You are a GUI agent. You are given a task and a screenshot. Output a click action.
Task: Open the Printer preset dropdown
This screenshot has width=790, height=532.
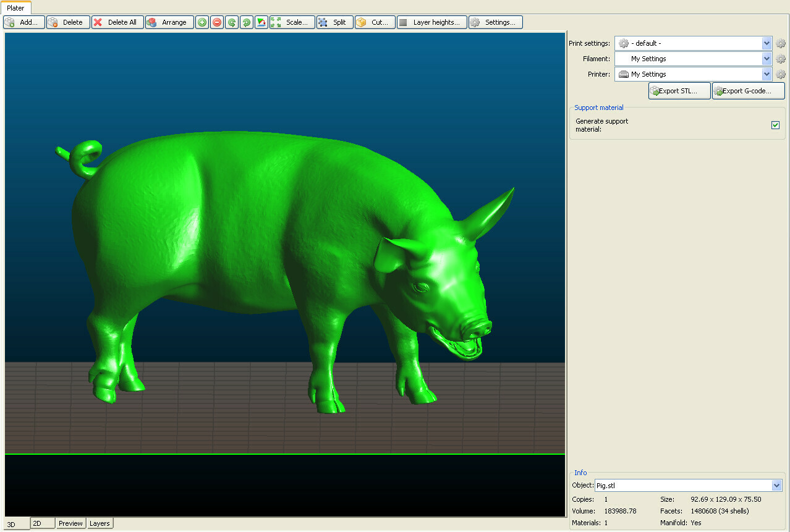pos(767,74)
